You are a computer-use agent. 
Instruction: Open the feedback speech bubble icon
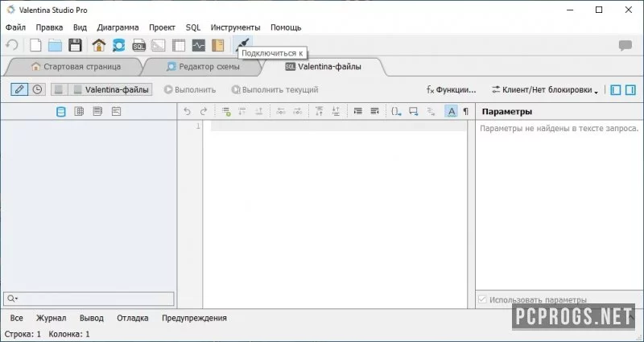(625, 45)
